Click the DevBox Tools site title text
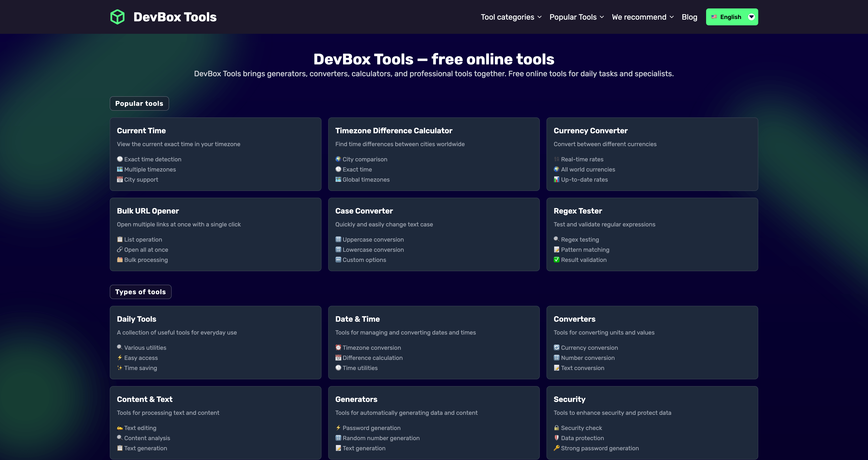This screenshot has width=868, height=460. click(x=175, y=17)
